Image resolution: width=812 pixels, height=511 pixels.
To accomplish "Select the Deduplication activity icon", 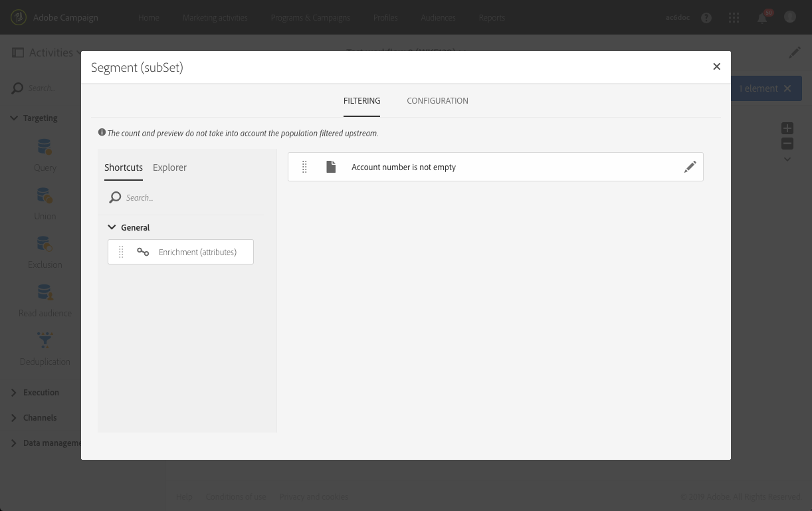I will click(45, 341).
